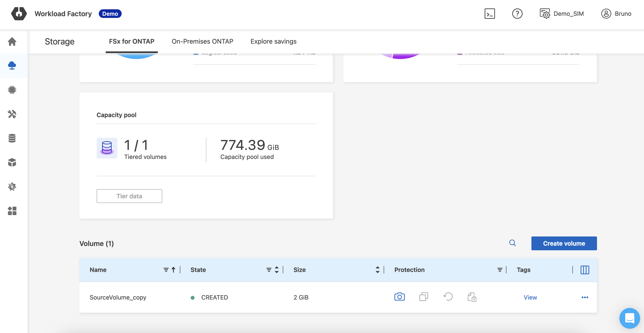The width and height of the screenshot is (644, 333).
Task: Click the 774.39 GiB capacity value
Action: pyautogui.click(x=249, y=145)
